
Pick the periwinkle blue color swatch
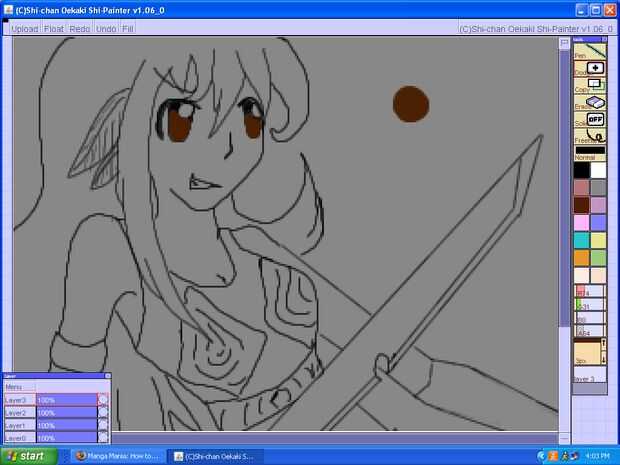598,223
